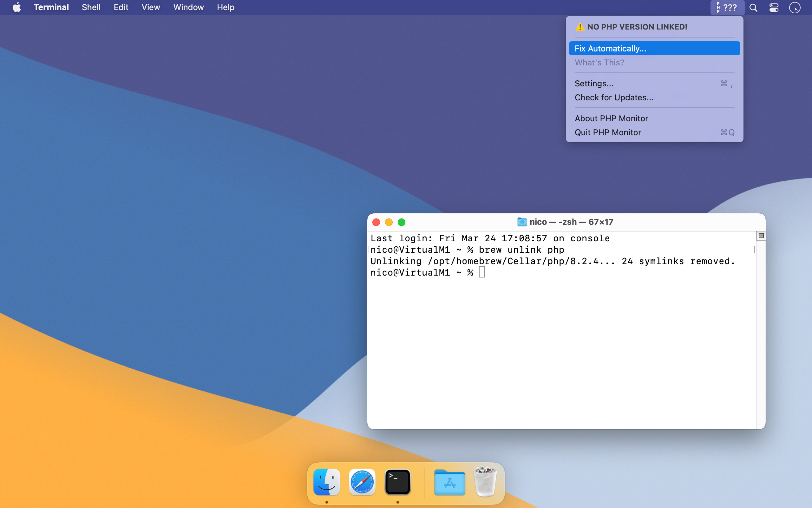Click the '24 symlinks removed' output line

[x=553, y=261]
